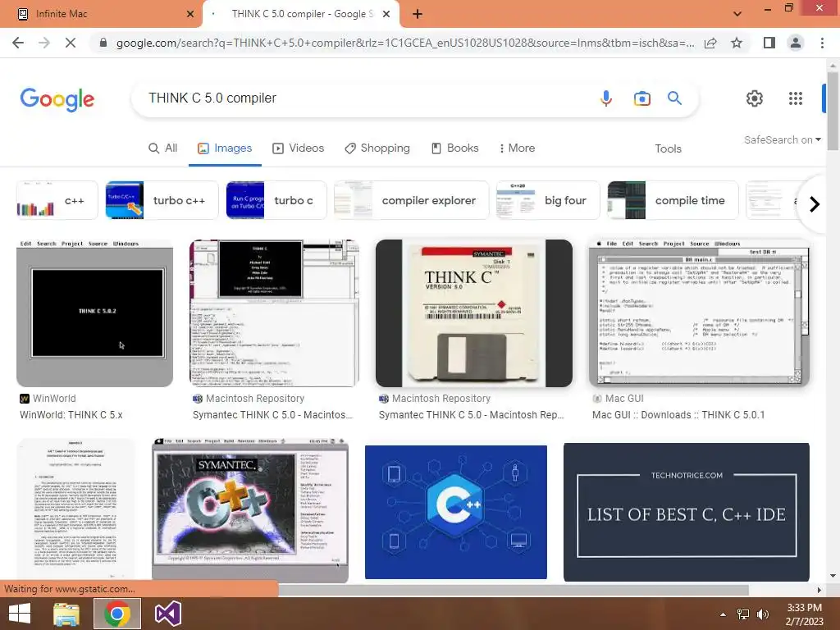Viewport: 840px width, 630px height.
Task: Open Google quick settings gear
Action: (755, 98)
